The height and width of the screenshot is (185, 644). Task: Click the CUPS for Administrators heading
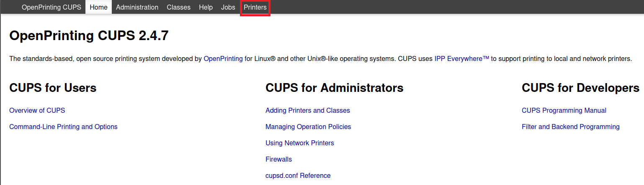click(334, 88)
